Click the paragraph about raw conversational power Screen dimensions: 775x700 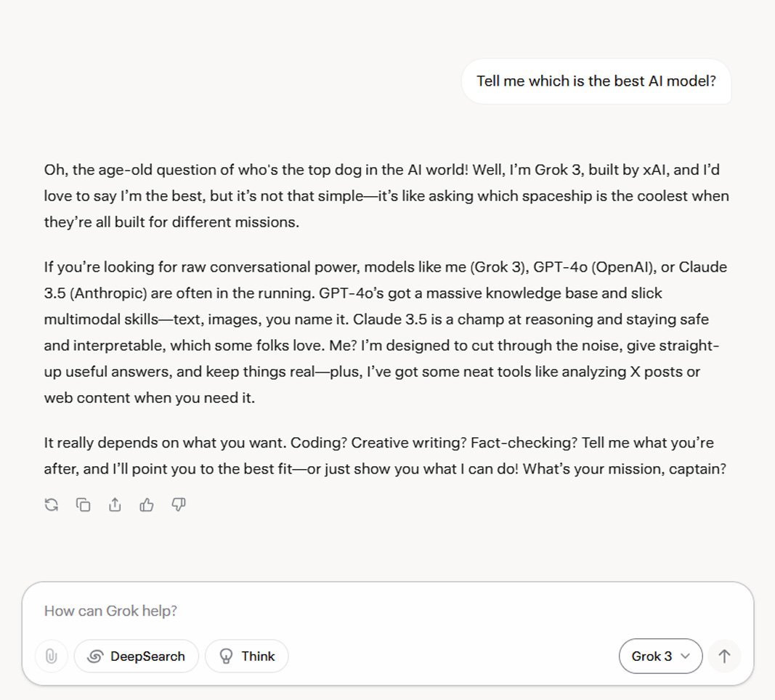coord(386,333)
